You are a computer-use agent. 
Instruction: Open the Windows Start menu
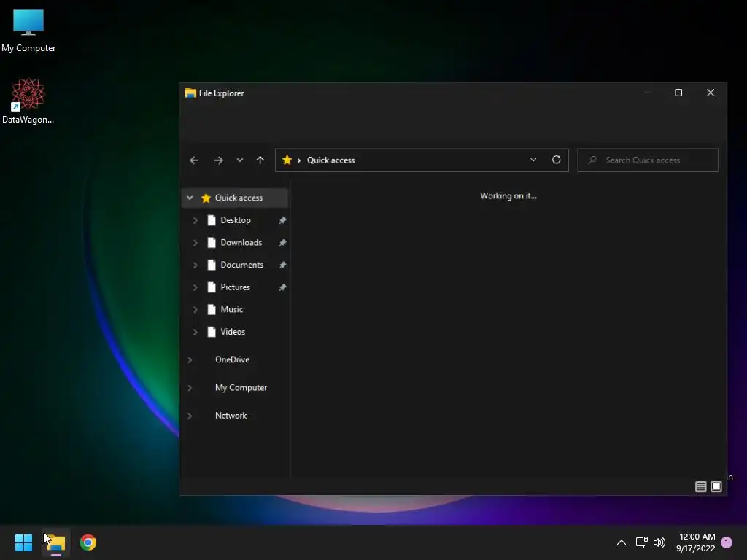(x=23, y=542)
